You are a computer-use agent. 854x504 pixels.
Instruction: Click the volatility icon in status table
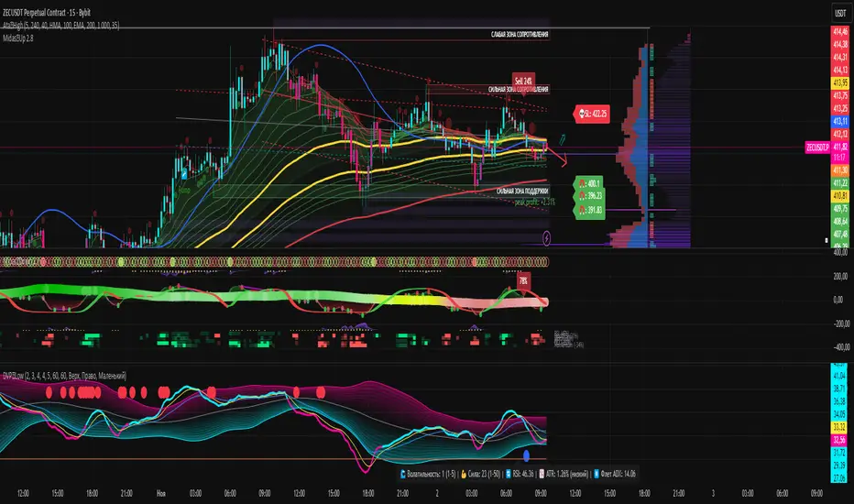[x=403, y=474]
